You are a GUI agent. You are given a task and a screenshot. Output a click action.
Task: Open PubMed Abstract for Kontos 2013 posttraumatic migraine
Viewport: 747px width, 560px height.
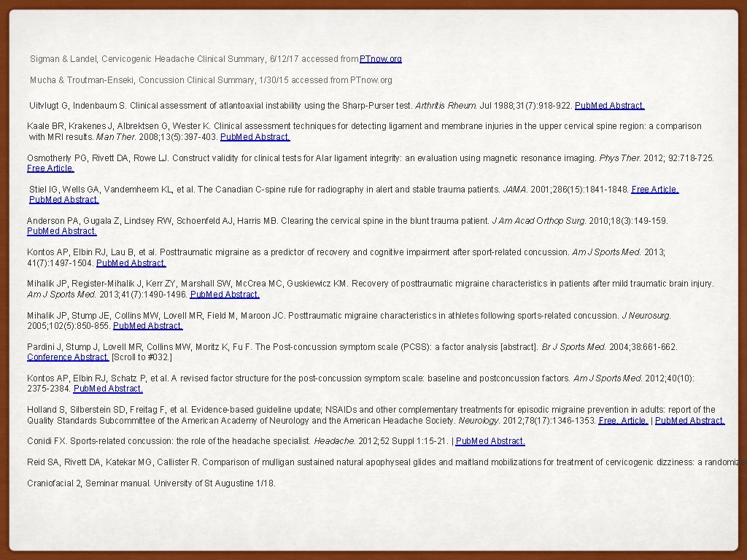coord(131,262)
